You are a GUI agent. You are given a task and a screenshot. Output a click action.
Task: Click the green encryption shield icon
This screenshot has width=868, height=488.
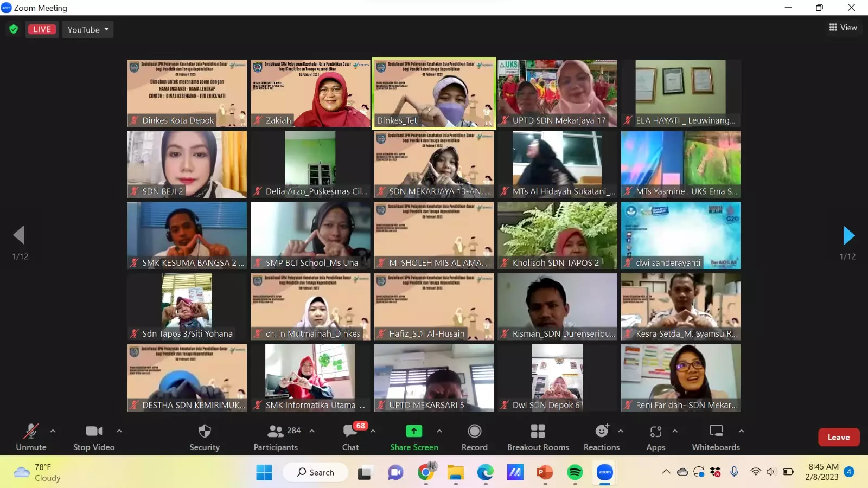(x=14, y=29)
